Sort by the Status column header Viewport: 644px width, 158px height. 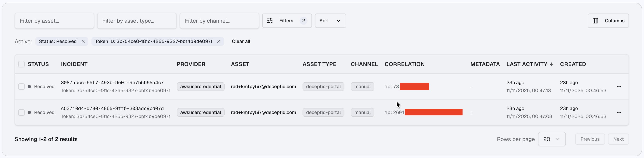(x=38, y=64)
